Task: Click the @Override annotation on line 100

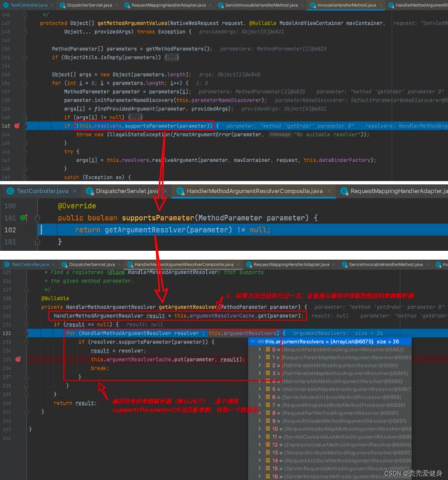Action: 77,206
